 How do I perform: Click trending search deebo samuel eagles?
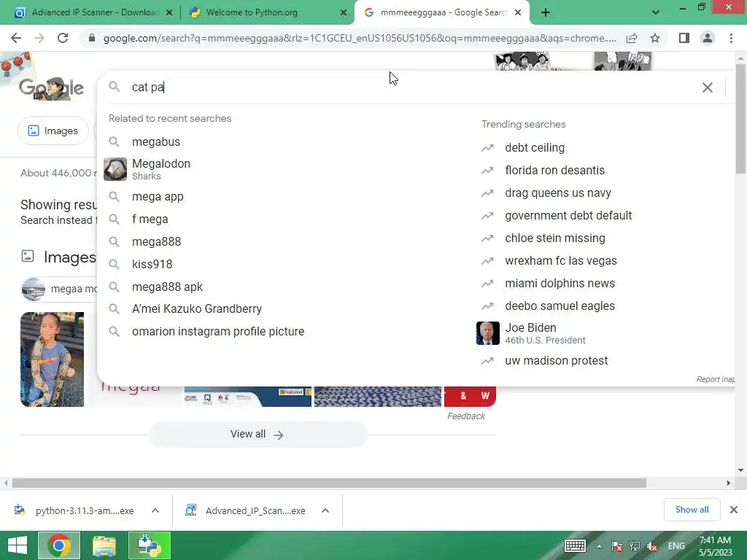click(x=560, y=306)
